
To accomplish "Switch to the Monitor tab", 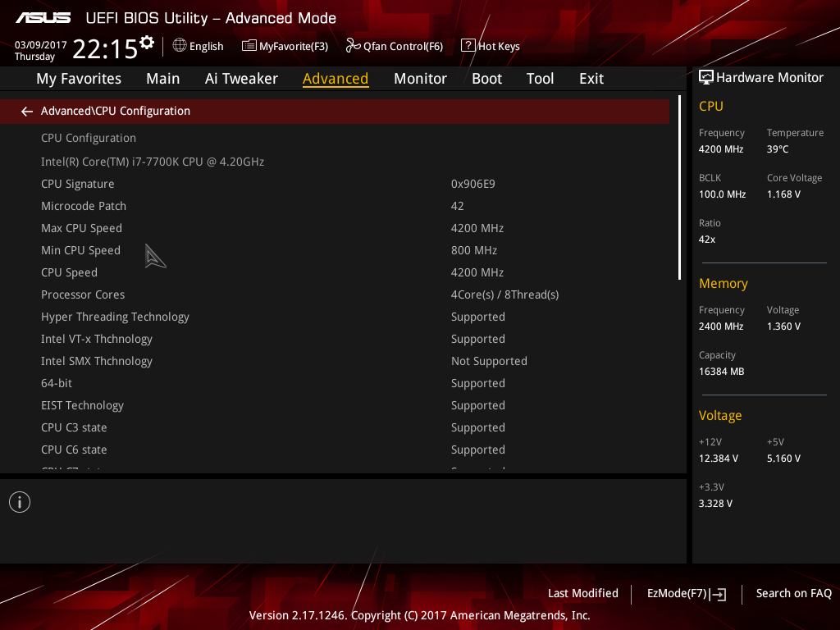I will 420,79.
